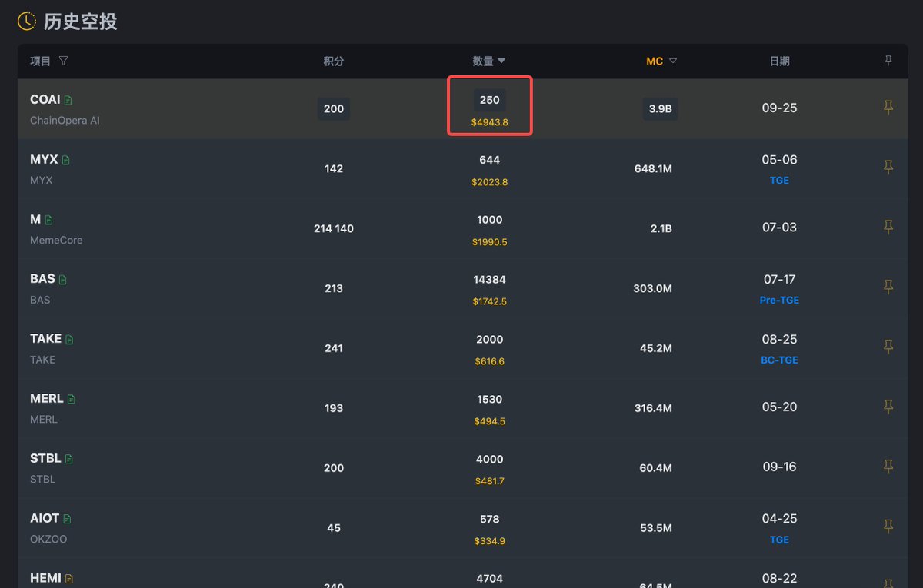Click the document icon beside MYX
This screenshot has height=588, width=923.
[66, 160]
